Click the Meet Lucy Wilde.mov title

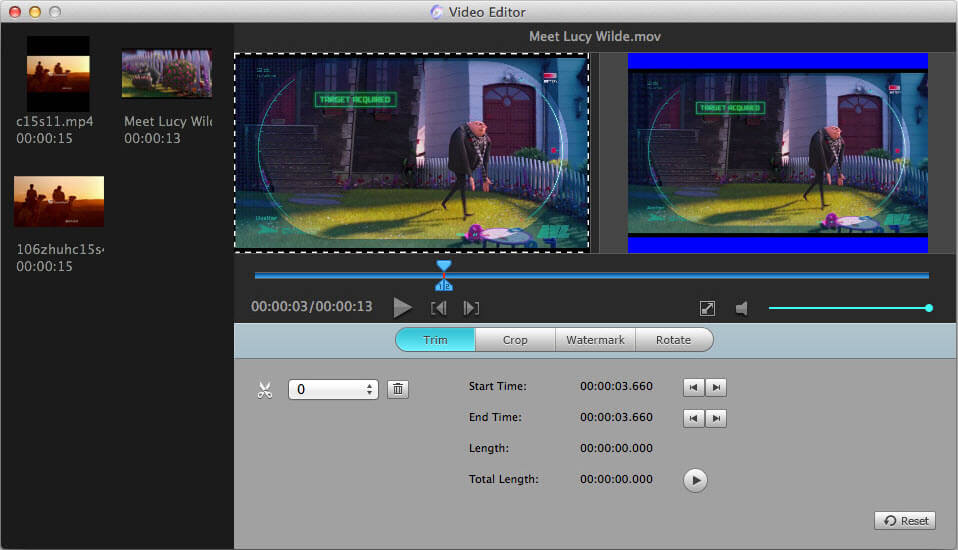click(594, 37)
